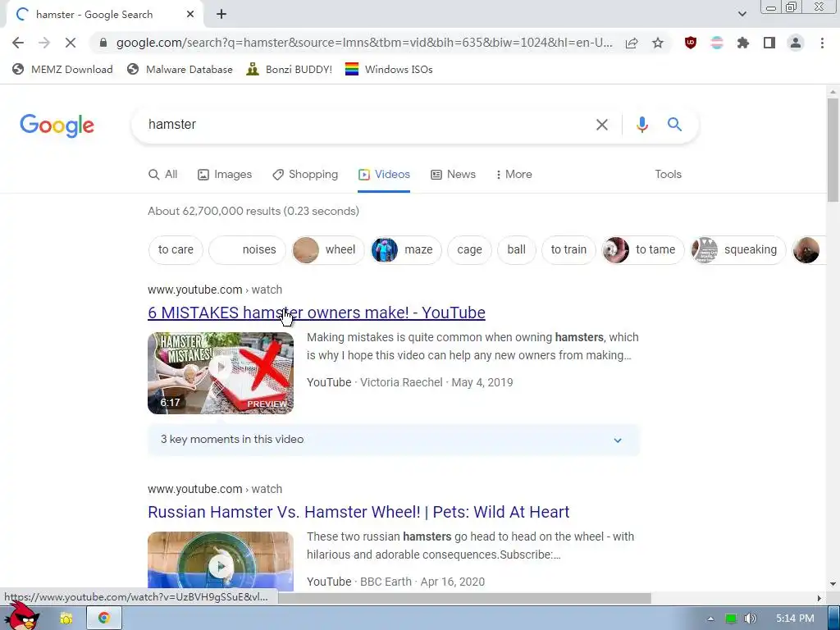This screenshot has width=840, height=630.
Task: Play the Hamster Mistakes video thumbnail
Action: point(221,373)
